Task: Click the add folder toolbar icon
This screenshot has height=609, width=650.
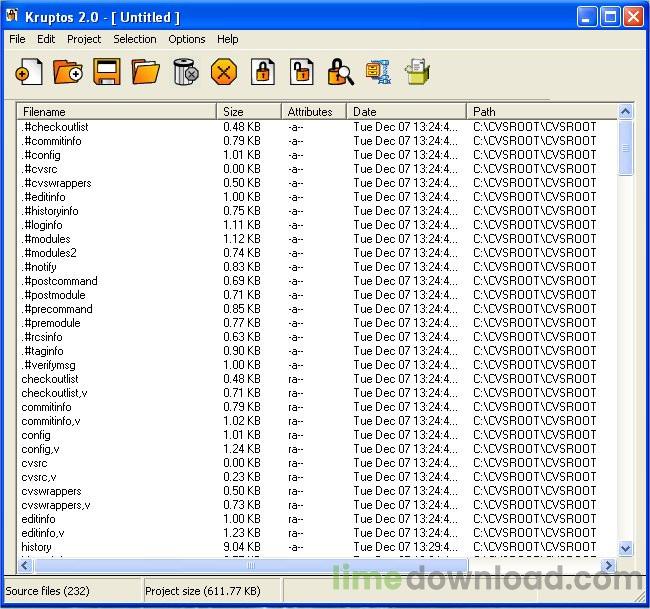Action: coord(68,72)
